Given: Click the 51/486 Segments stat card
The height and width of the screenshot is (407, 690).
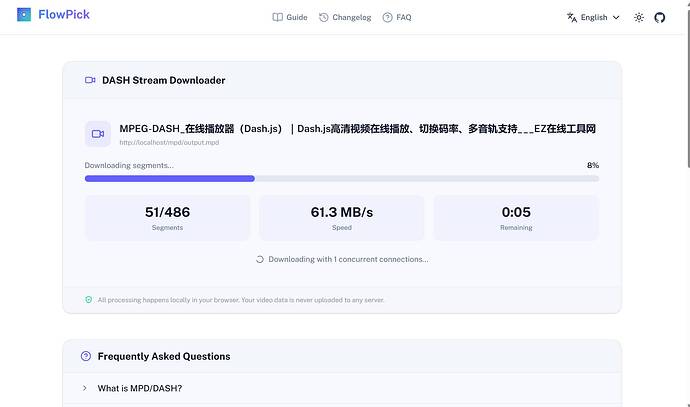Looking at the screenshot, I should [x=167, y=218].
